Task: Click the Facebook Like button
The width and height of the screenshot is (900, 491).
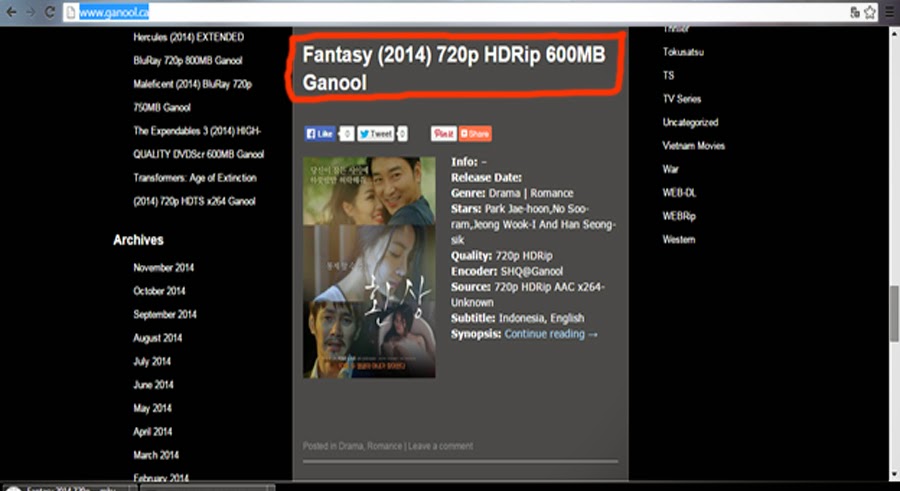Action: pos(320,134)
